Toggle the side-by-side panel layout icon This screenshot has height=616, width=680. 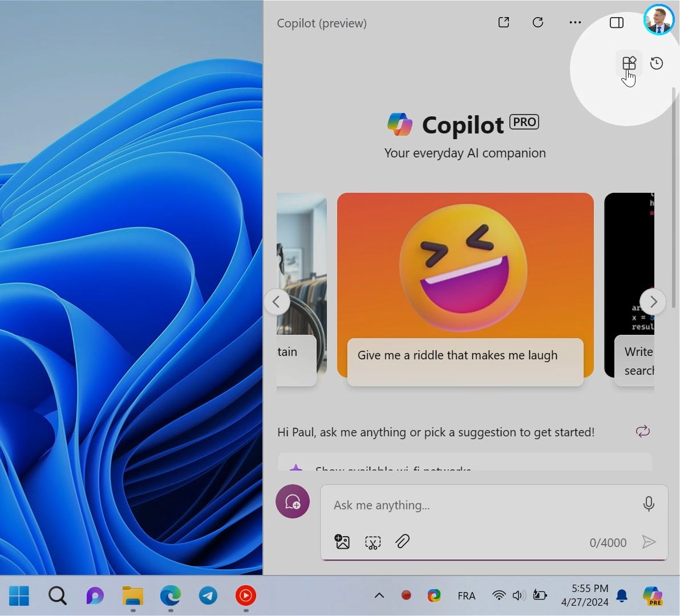pos(616,23)
